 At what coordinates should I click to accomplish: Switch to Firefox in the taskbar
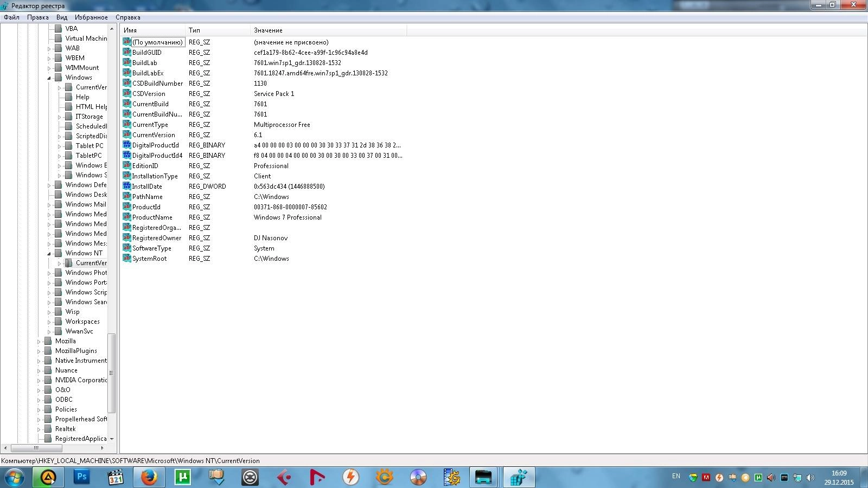pyautogui.click(x=149, y=478)
